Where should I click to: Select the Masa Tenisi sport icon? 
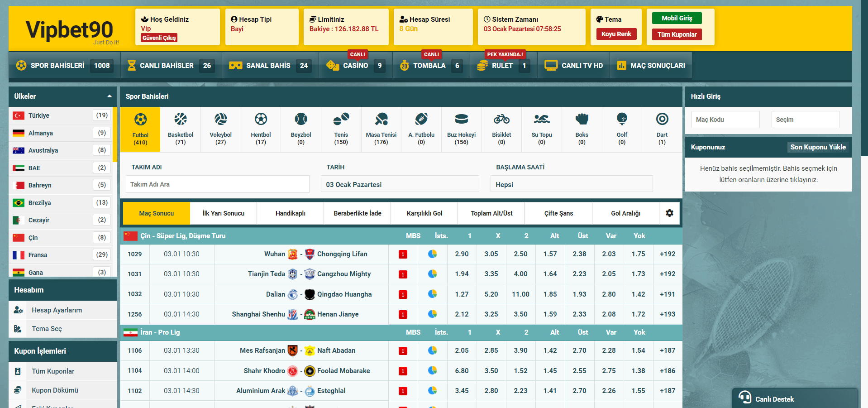381,119
